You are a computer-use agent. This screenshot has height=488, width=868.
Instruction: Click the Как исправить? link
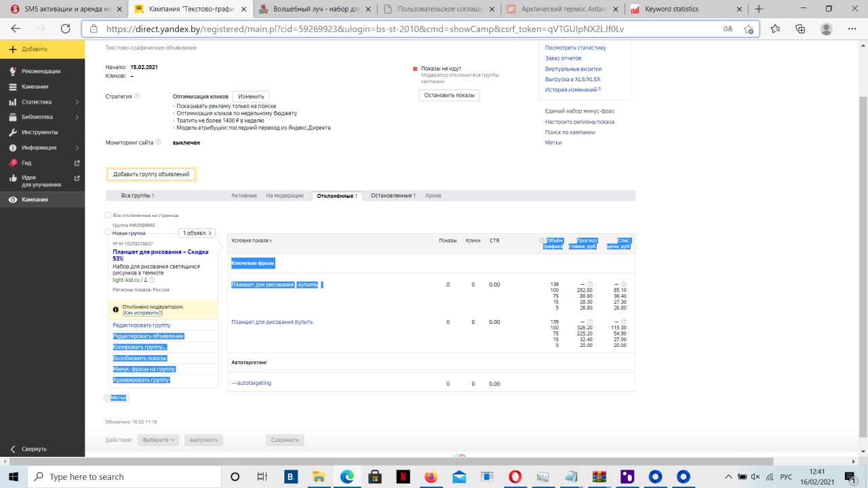pyautogui.click(x=142, y=313)
